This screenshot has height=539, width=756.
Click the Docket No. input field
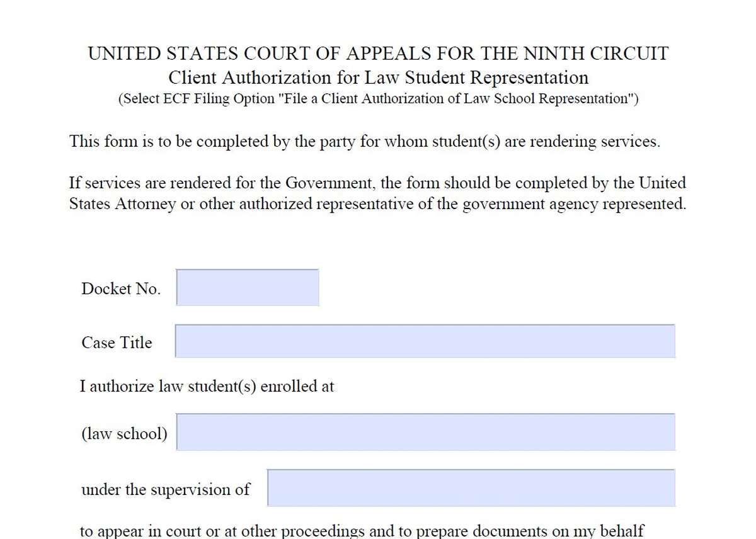click(x=248, y=288)
